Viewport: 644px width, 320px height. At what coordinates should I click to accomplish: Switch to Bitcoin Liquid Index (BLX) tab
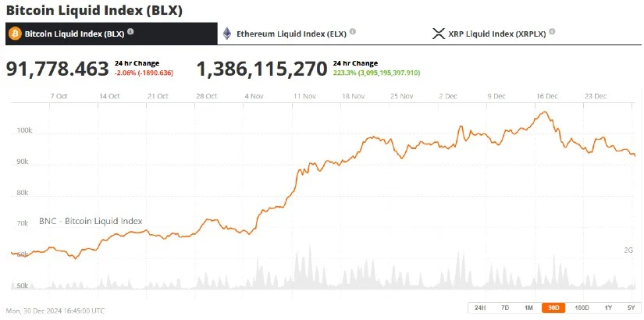click(x=74, y=34)
